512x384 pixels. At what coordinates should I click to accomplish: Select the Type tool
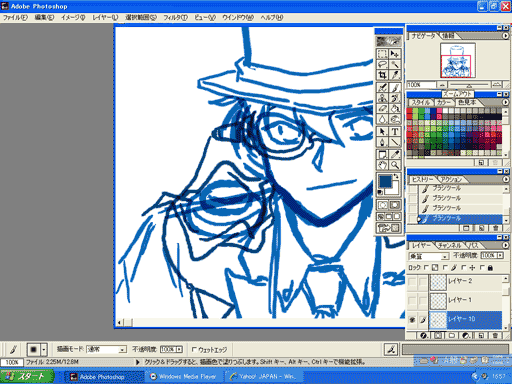click(395, 132)
